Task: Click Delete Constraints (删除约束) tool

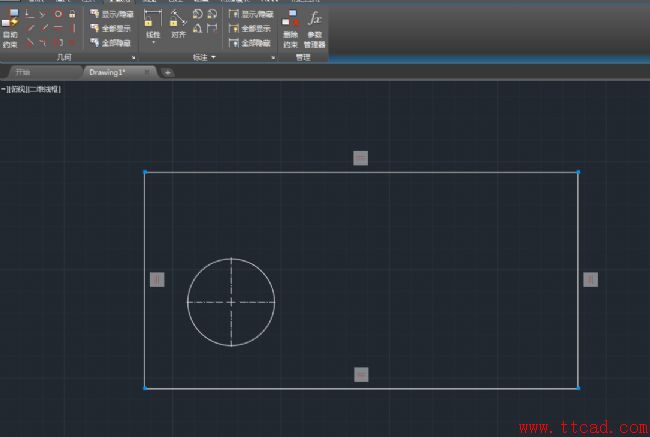Action: coord(290,28)
